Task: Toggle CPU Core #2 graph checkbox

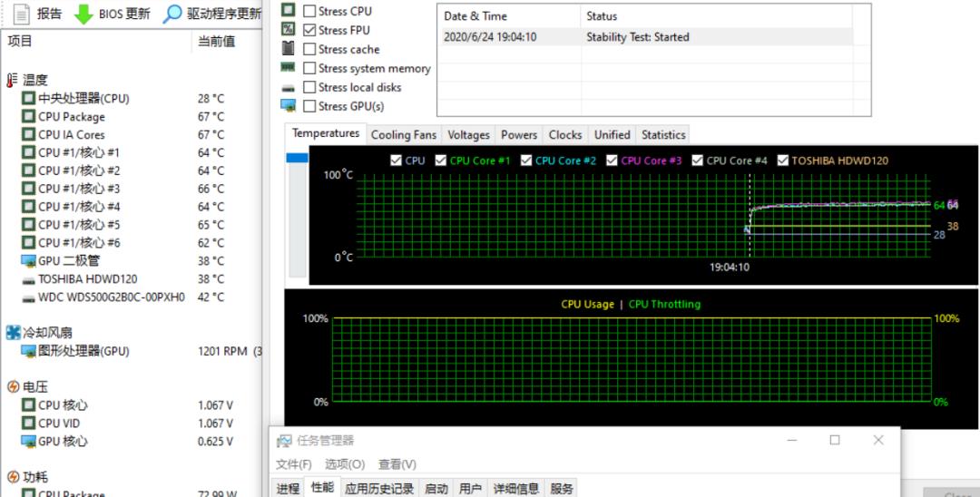Action: pos(525,161)
